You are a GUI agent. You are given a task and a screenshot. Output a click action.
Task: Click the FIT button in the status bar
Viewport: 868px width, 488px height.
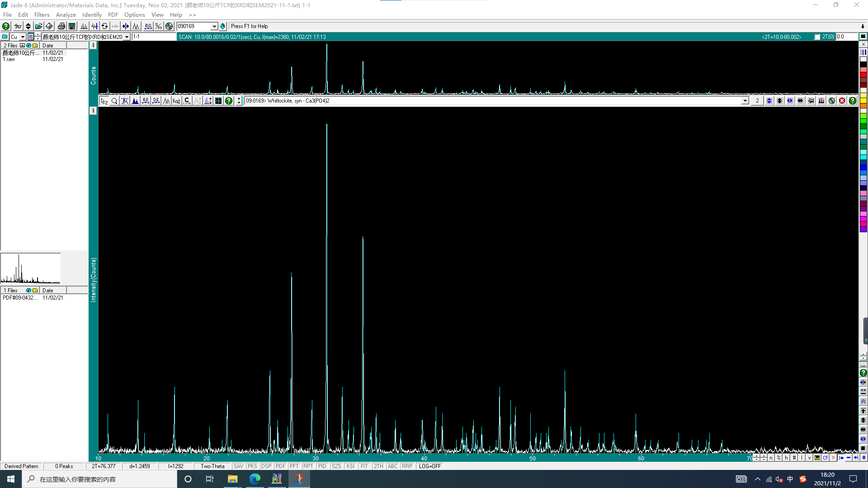pyautogui.click(x=364, y=466)
